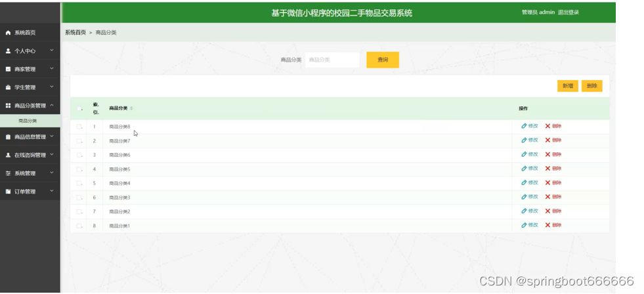Image resolution: width=644 pixels, height=294 pixels.
Task: Click the clipboard icon beside 商品信息管理
Action: point(9,136)
